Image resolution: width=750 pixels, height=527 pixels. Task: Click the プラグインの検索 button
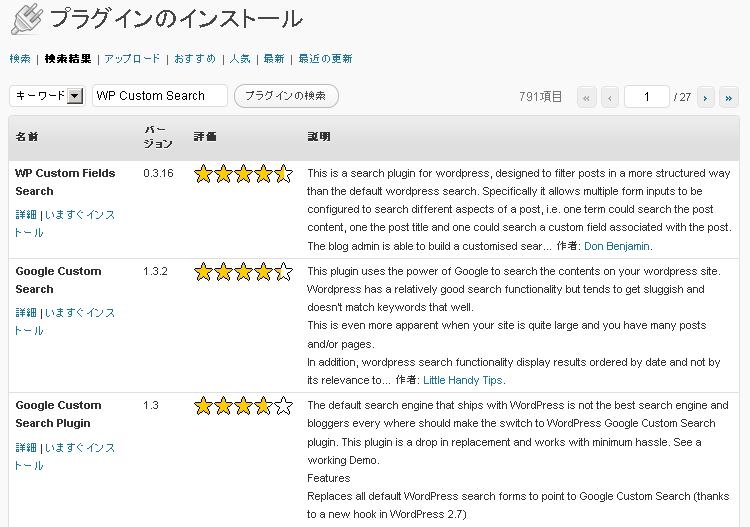(286, 96)
